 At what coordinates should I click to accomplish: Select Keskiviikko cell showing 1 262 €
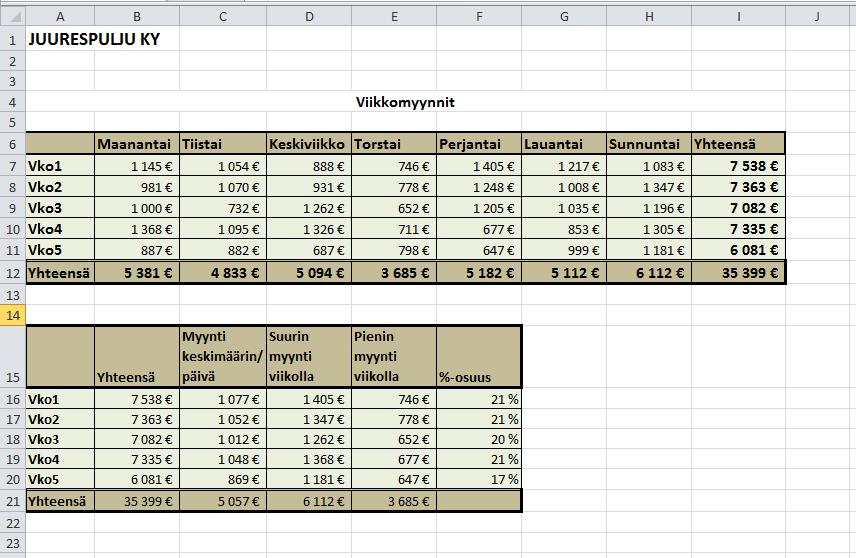[309, 207]
